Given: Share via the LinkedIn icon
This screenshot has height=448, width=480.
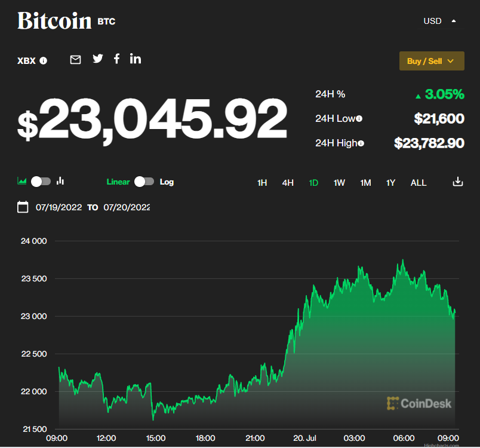Looking at the screenshot, I should tap(136, 59).
